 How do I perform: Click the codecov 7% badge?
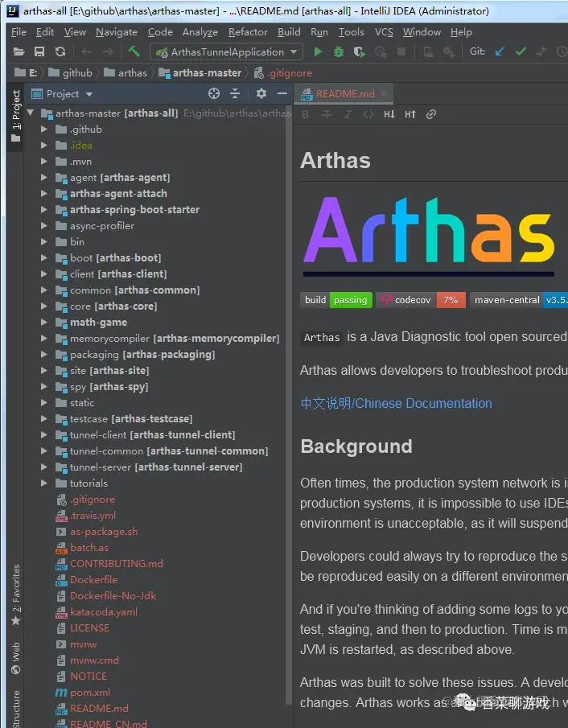point(421,300)
